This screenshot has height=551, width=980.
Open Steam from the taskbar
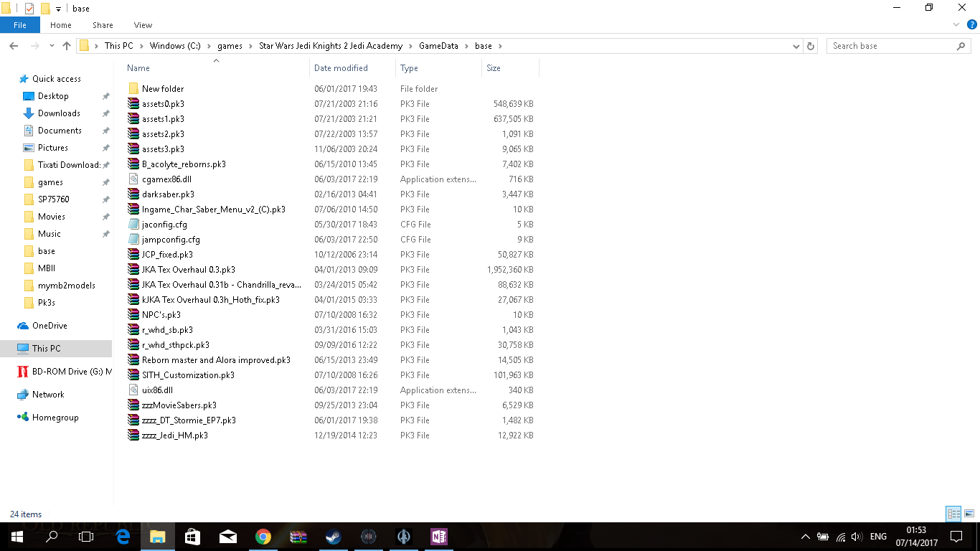333,537
